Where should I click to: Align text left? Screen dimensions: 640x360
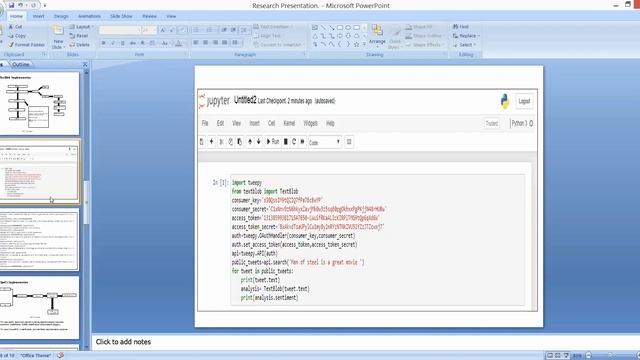196,43
